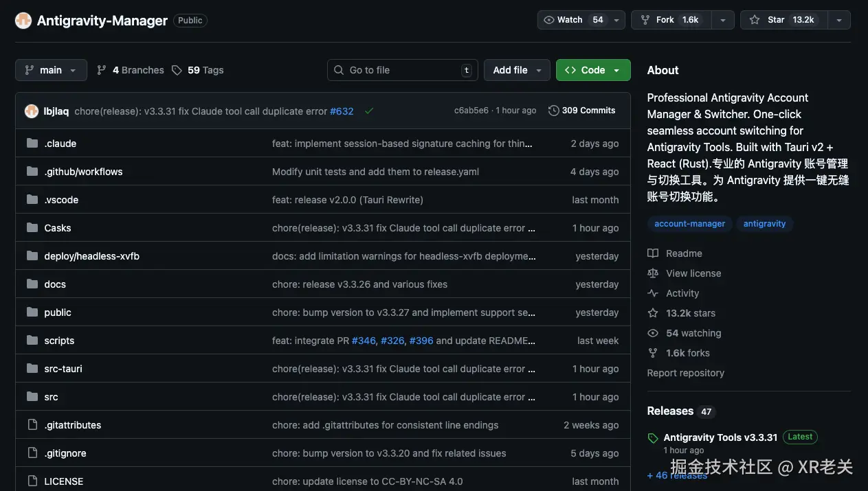
Task: Expand the Watch notifications dropdown arrow
Action: tap(616, 21)
